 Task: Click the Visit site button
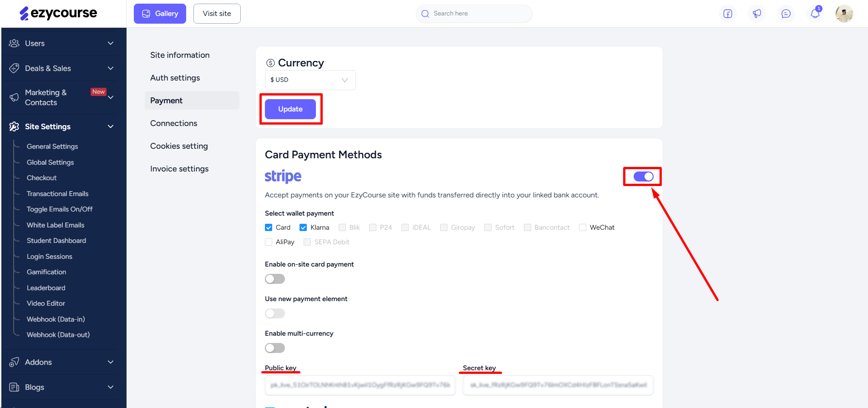coord(217,14)
